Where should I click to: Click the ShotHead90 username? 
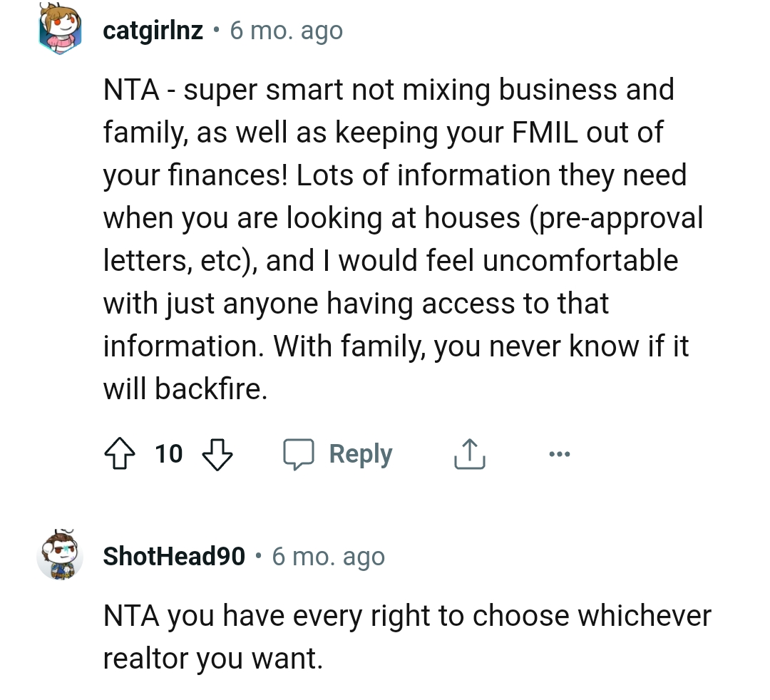[173, 556]
